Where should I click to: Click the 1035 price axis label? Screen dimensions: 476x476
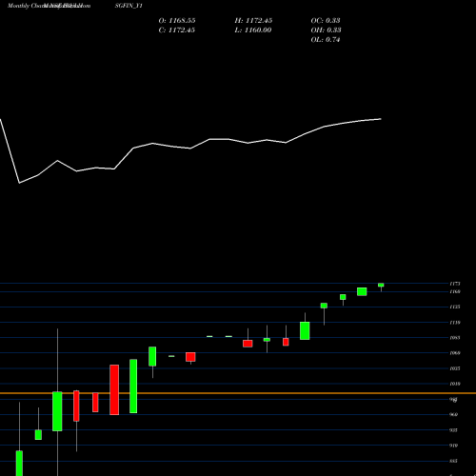[455, 368]
